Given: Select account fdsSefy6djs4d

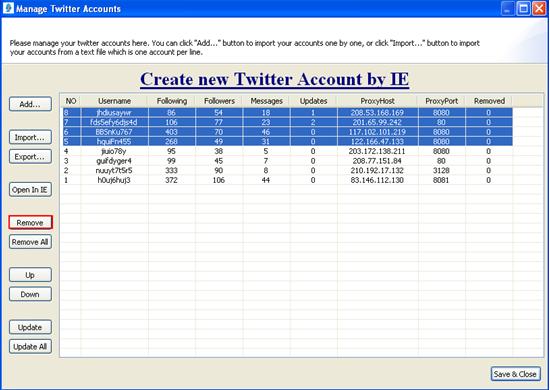Looking at the screenshot, I should coord(114,122).
